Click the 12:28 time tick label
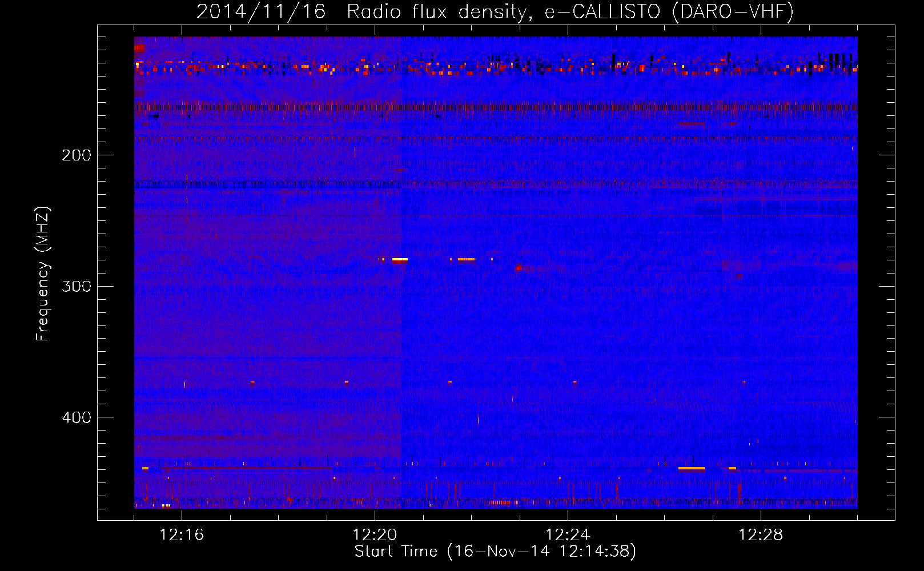 [761, 535]
